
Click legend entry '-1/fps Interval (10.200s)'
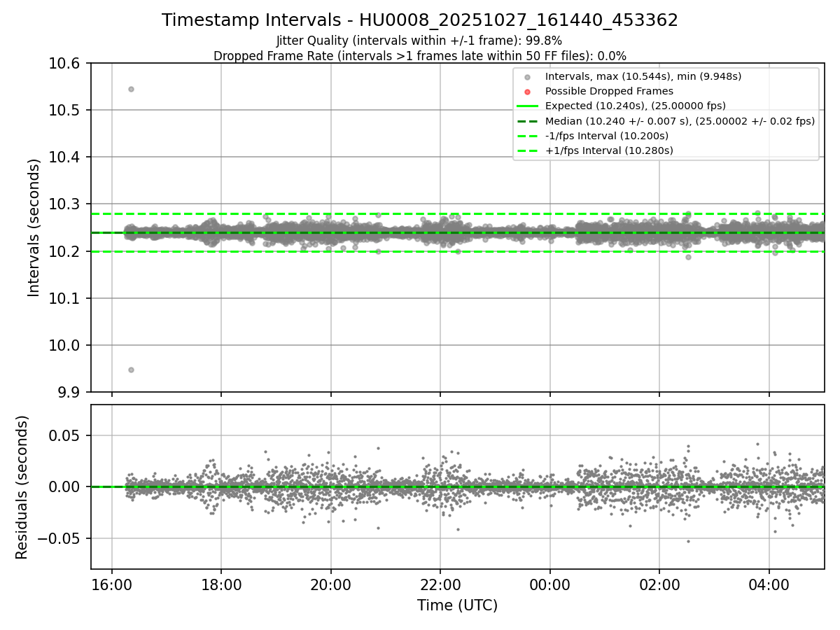607,136
